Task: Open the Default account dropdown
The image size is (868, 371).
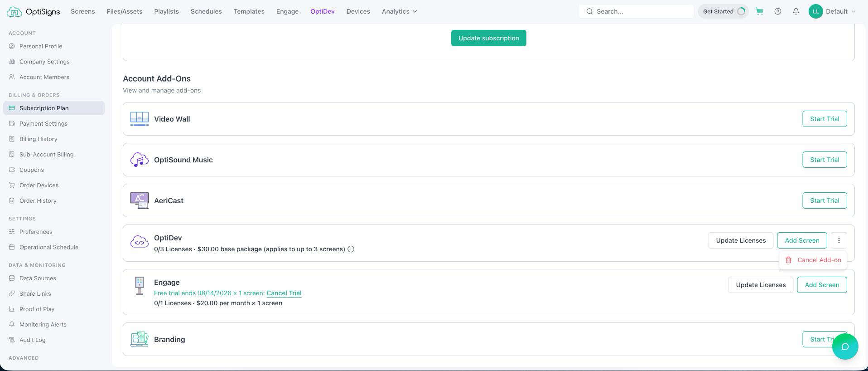Action: 841,11
